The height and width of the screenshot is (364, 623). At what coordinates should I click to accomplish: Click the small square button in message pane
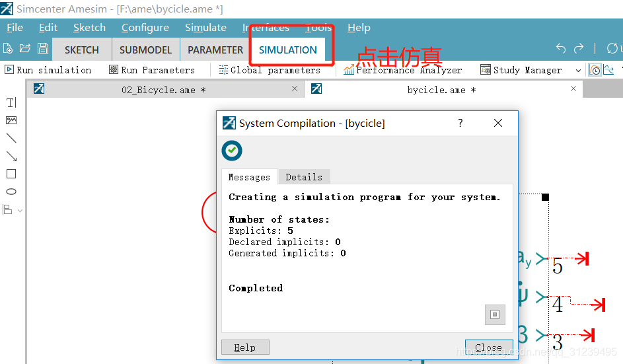pyautogui.click(x=495, y=314)
